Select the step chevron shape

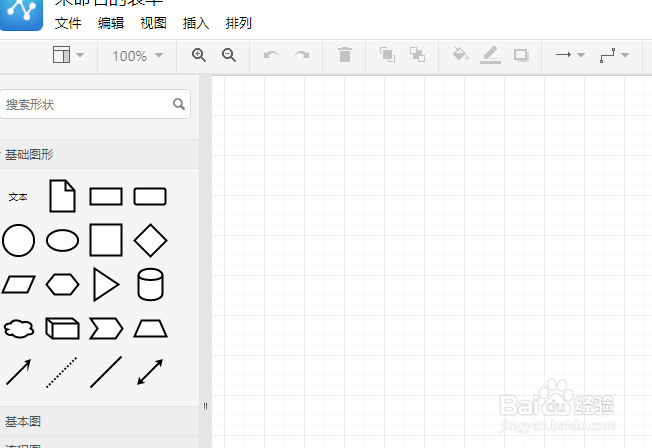106,329
